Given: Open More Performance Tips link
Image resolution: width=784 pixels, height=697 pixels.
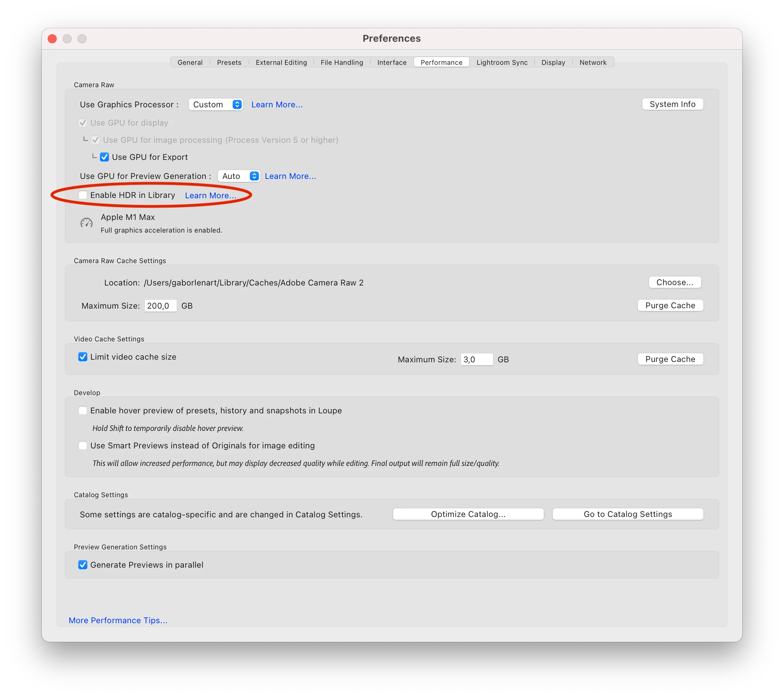Looking at the screenshot, I should [x=118, y=620].
